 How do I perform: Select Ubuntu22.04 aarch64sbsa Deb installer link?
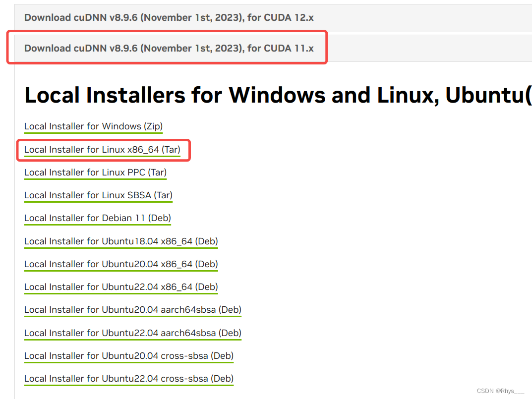tap(132, 333)
